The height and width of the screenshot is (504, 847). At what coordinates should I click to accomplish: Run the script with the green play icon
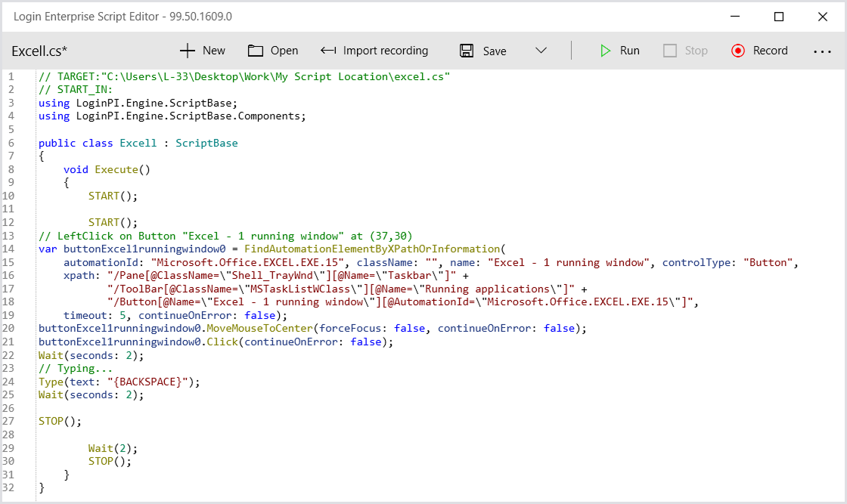(605, 51)
